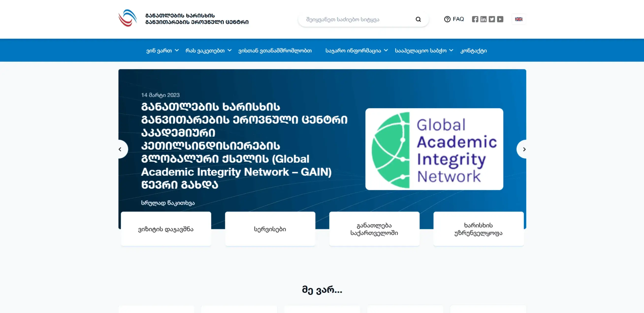Open the YouTube channel icon
Viewport: 644px width, 313px height.
point(500,19)
